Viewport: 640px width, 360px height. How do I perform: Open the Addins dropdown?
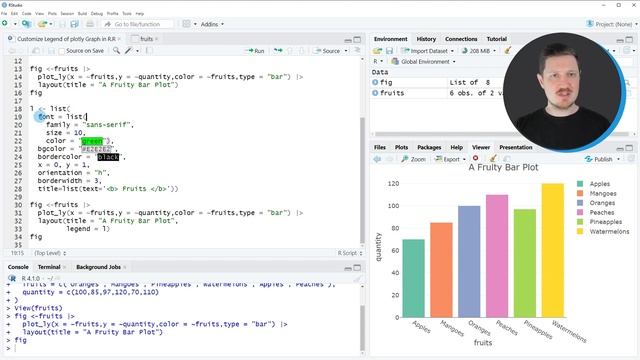click(x=212, y=24)
